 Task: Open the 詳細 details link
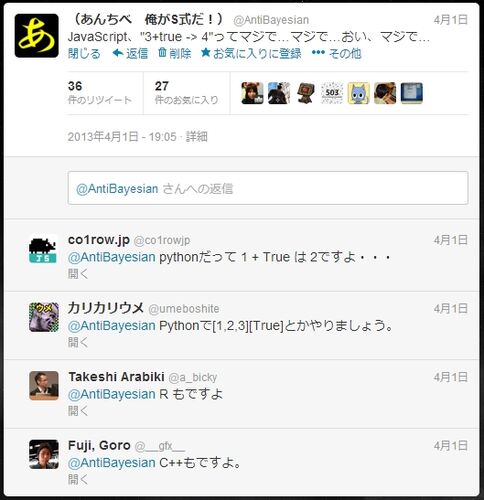click(x=197, y=137)
